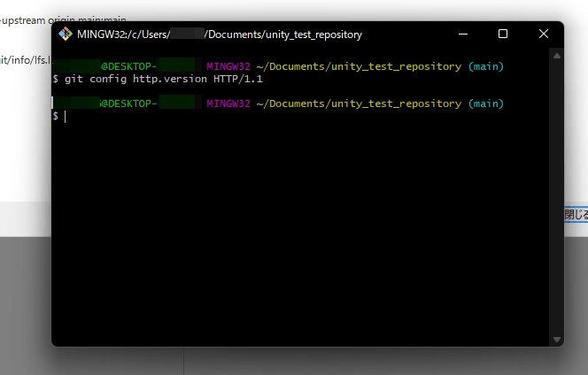Viewport: 588px width, 375px height.
Task: Click the terminal vertical scrollbar track
Action: [x=557, y=195]
